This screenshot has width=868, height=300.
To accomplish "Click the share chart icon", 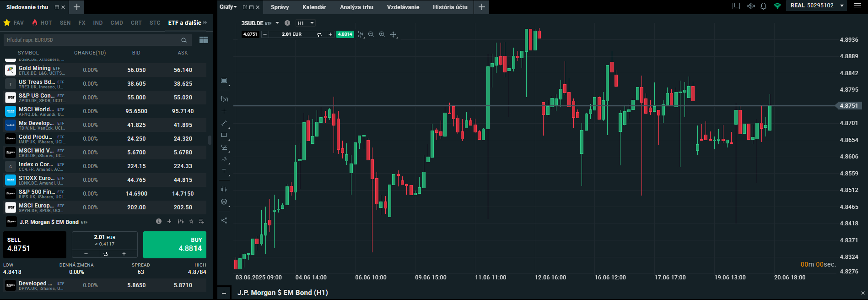I will pyautogui.click(x=224, y=220).
